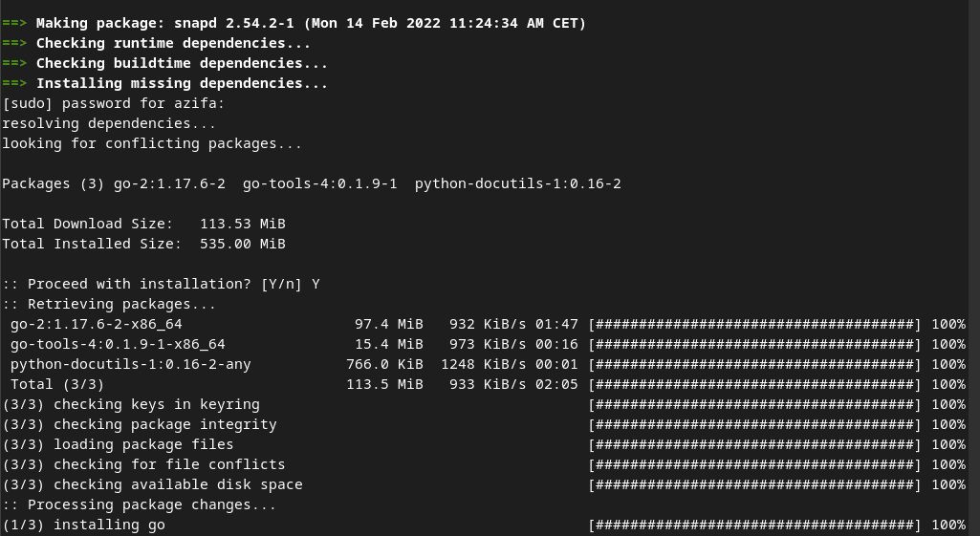Image resolution: width=980 pixels, height=536 pixels.
Task: Click the python-docutils download progress bar
Action: point(754,364)
